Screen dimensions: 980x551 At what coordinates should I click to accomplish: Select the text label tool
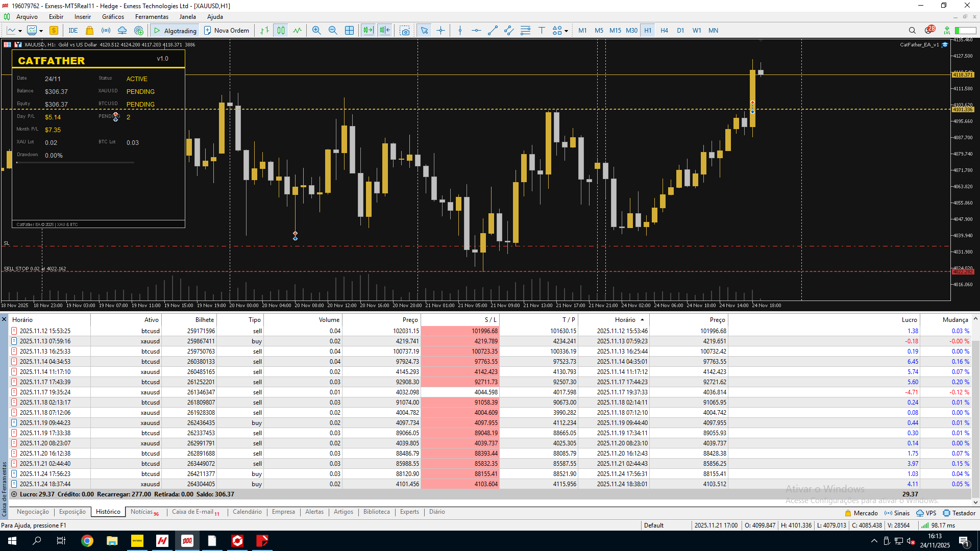pyautogui.click(x=542, y=31)
